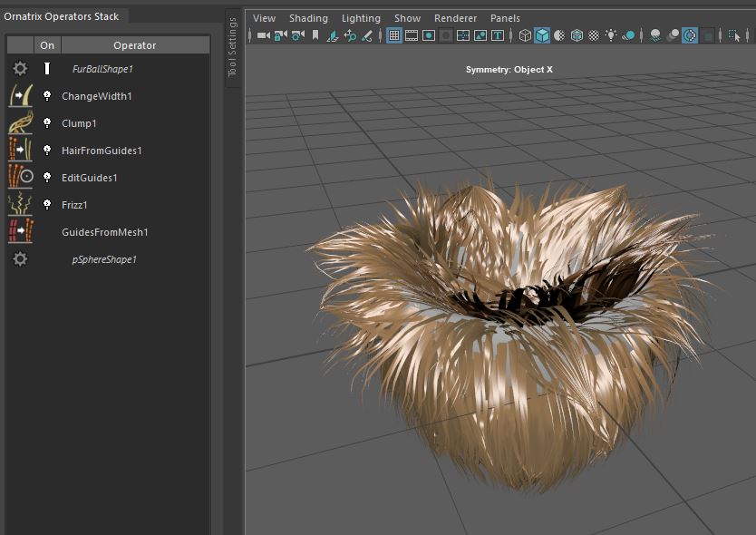Open the Tool Settings side tab
Screen dimensions: 756x535
232,47
